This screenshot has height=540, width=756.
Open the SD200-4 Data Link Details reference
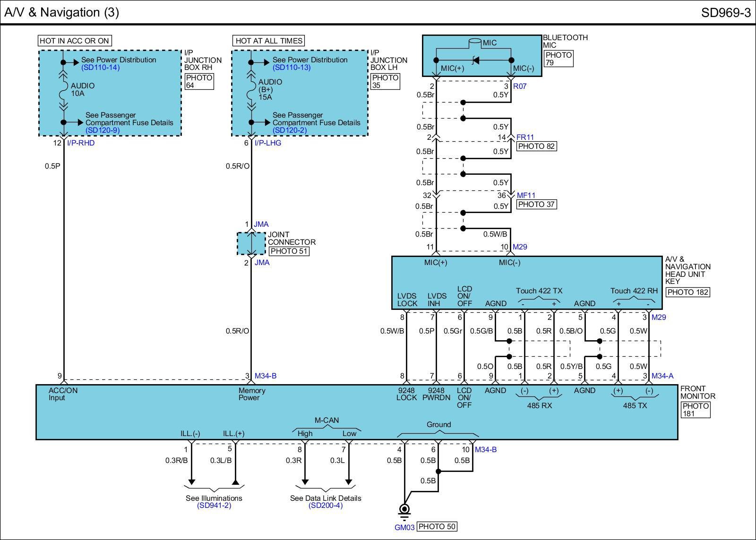326,506
